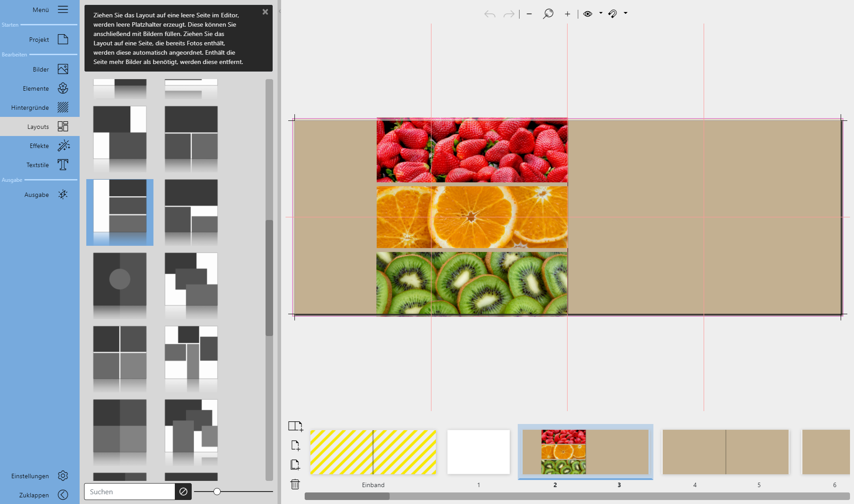Select the Einband spread thumbnail
Screen dimensions: 854x504
(x=373, y=452)
